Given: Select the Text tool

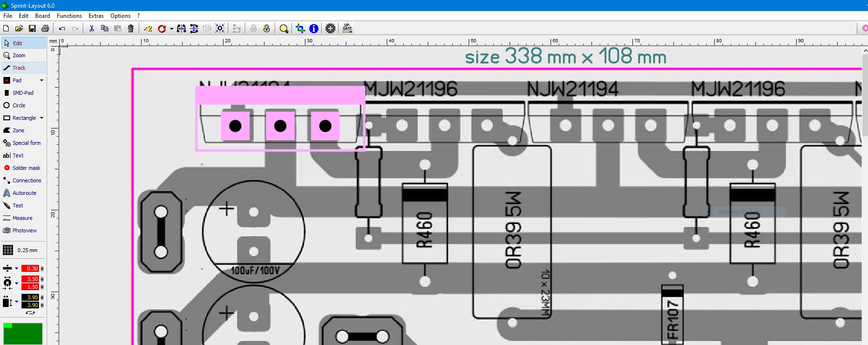Looking at the screenshot, I should pyautogui.click(x=24, y=155).
